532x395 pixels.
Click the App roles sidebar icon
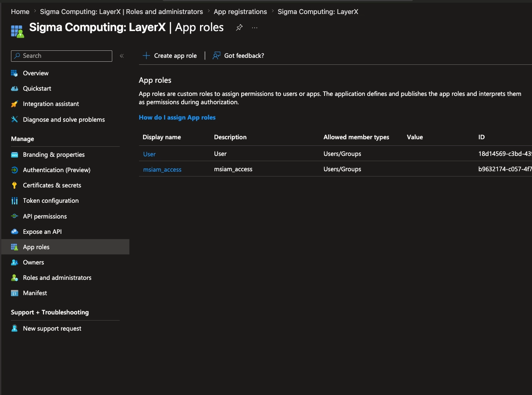14,247
